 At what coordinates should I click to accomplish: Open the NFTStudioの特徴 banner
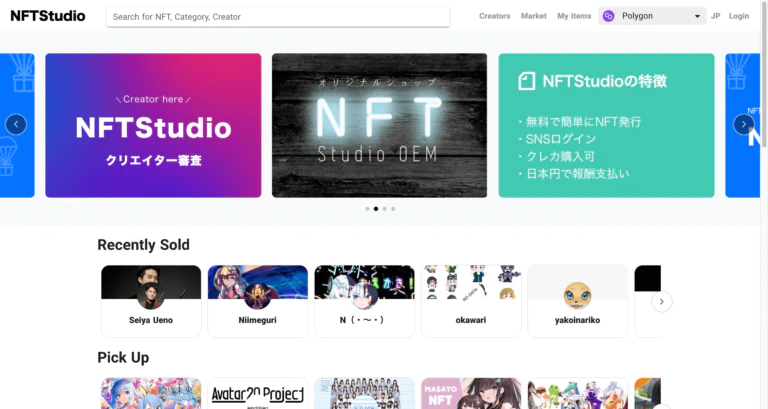click(606, 125)
